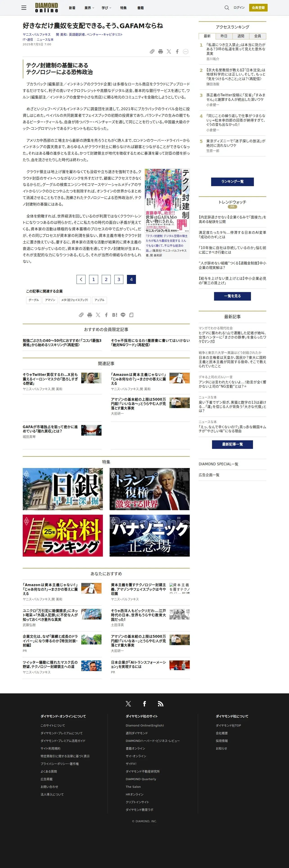
Task: Open the hamburger menu
Action: click(24, 8)
